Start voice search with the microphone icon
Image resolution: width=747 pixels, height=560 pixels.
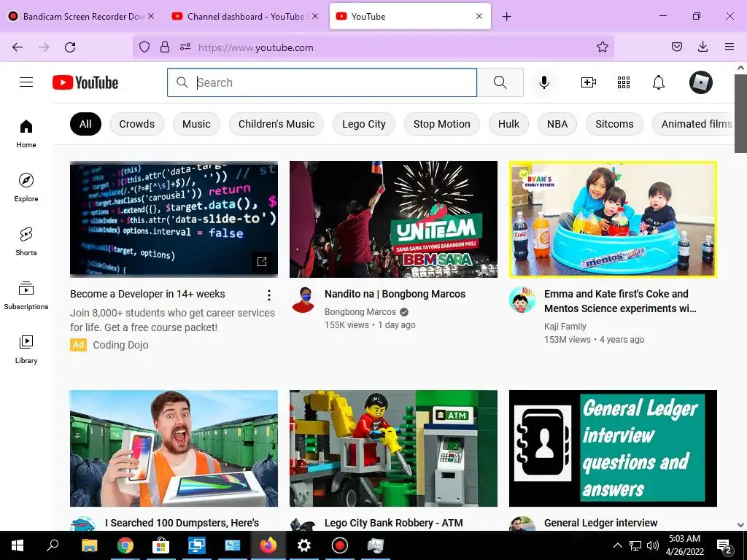(x=544, y=82)
